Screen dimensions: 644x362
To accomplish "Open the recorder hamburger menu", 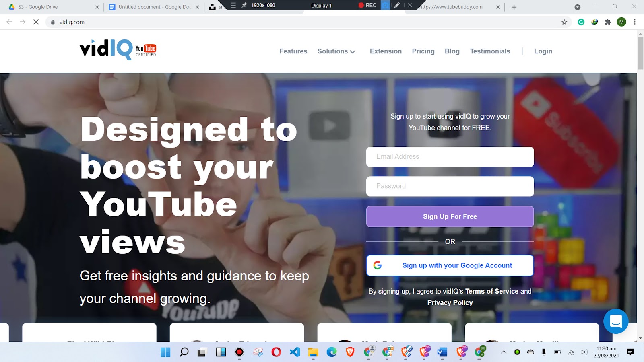I will (x=233, y=5).
